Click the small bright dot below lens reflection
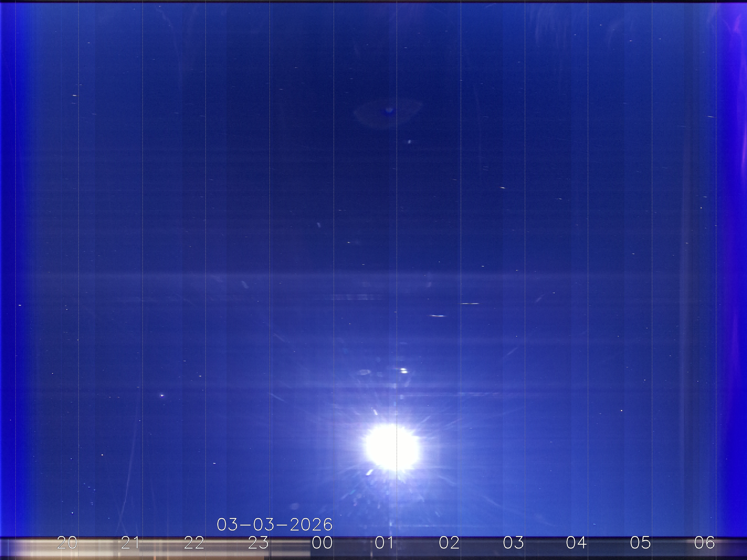Screen dimensions: 747x560 coord(409,142)
